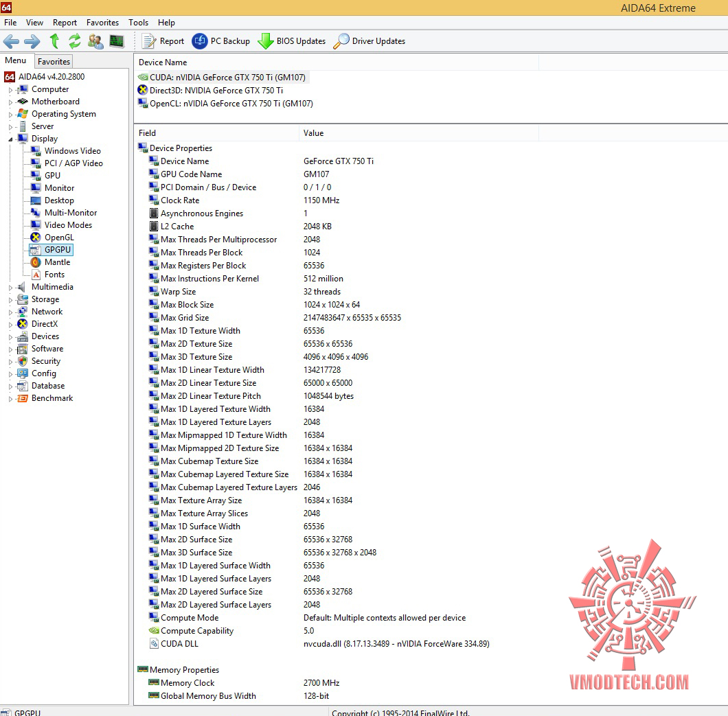Switch to the Favorites tab
Image resolution: width=728 pixels, height=716 pixels.
[x=54, y=61]
